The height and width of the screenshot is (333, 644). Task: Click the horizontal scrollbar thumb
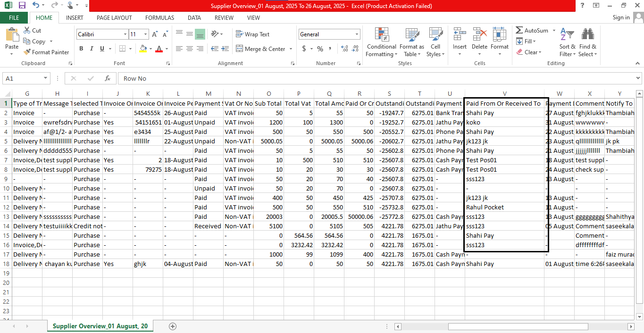tap(518, 326)
